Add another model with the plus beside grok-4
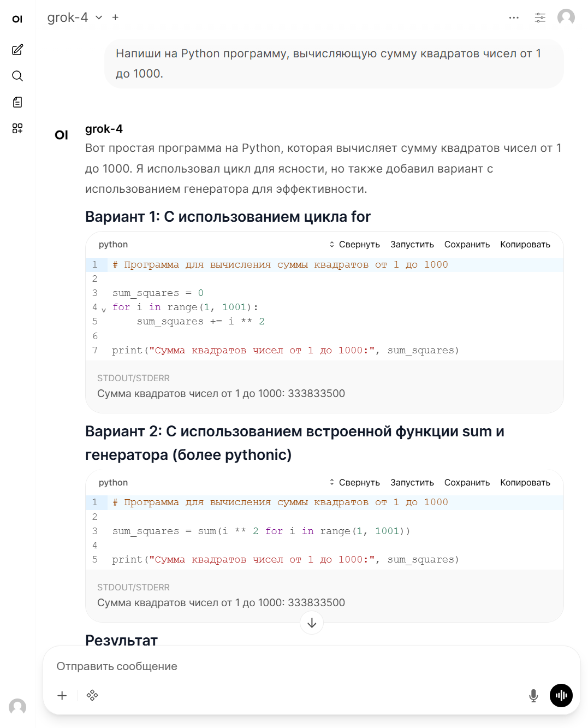Screen dimensions: 588x728 [115, 17]
